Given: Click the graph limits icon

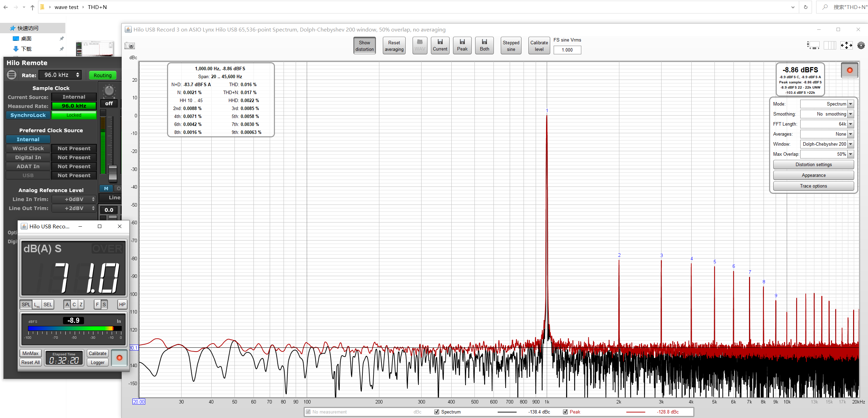Looking at the screenshot, I should (x=813, y=45).
